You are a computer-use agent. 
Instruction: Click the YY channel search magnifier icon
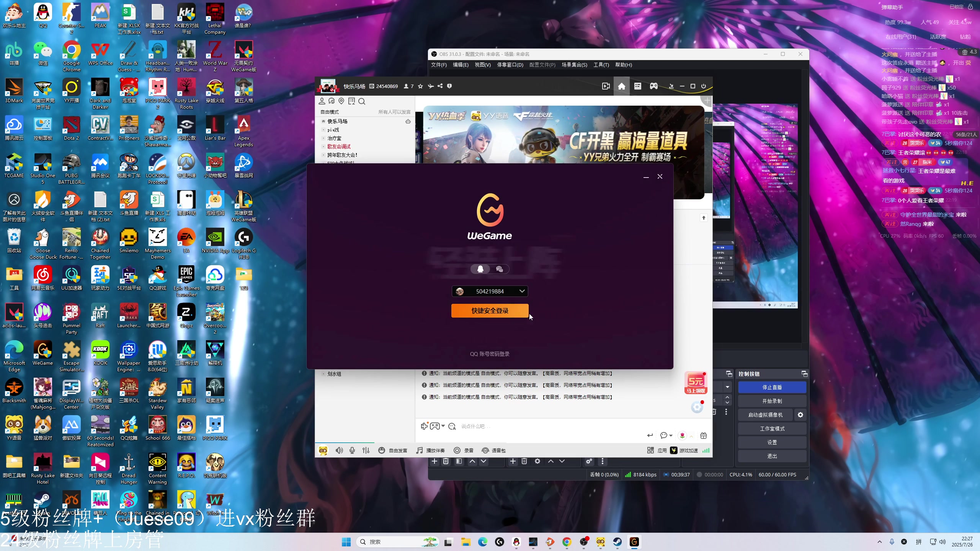click(362, 101)
